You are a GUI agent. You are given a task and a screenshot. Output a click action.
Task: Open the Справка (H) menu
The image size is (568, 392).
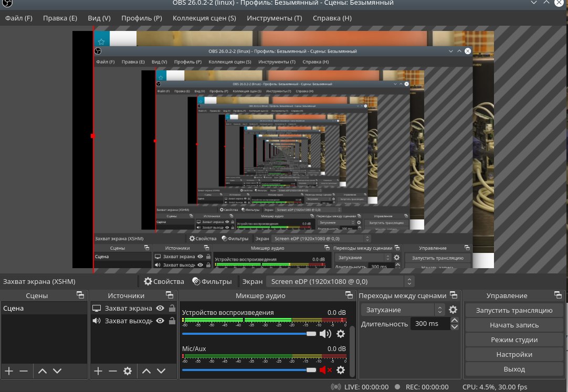pyautogui.click(x=332, y=18)
